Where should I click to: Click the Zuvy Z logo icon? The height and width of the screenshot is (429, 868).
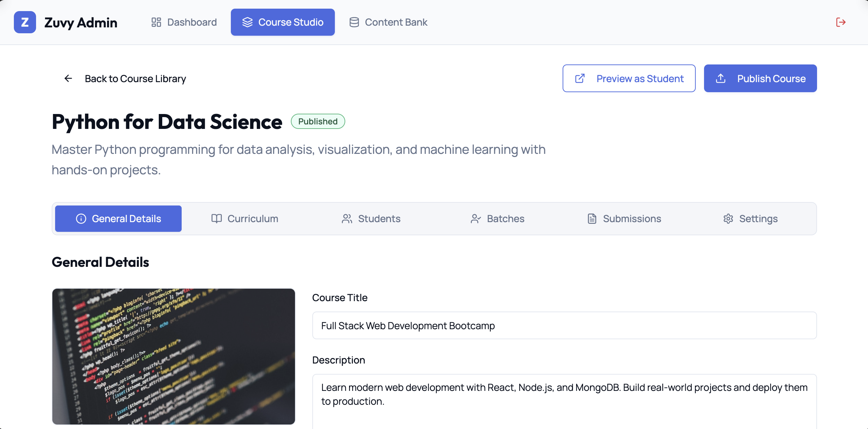click(25, 22)
